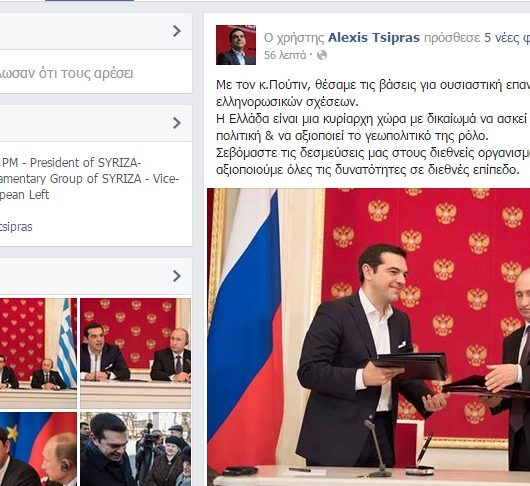Open thumbnail with EU flag close-up
This screenshot has width=530, height=486.
[x=38, y=449]
